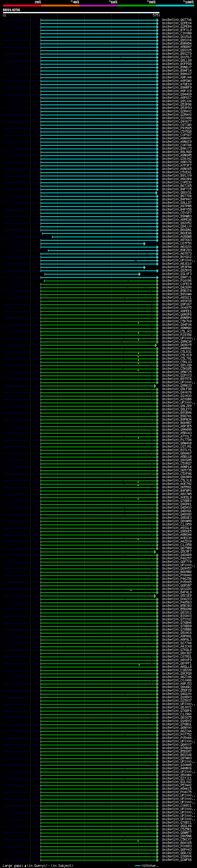
Task: Select the UniRef100_B9RHD4 label
Action: 177,44
